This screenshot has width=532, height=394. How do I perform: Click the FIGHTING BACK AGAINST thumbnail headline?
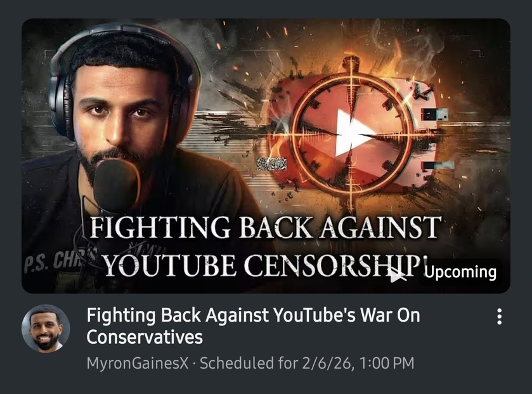266,227
